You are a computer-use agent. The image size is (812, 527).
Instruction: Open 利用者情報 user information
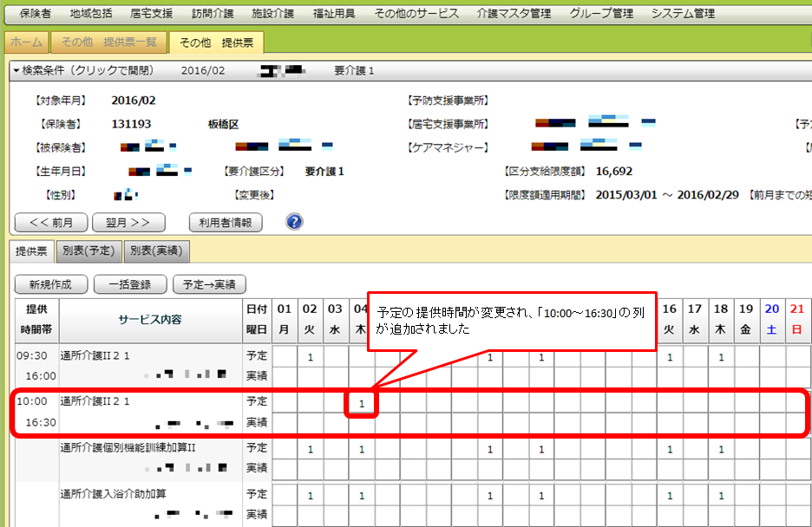click(x=225, y=222)
